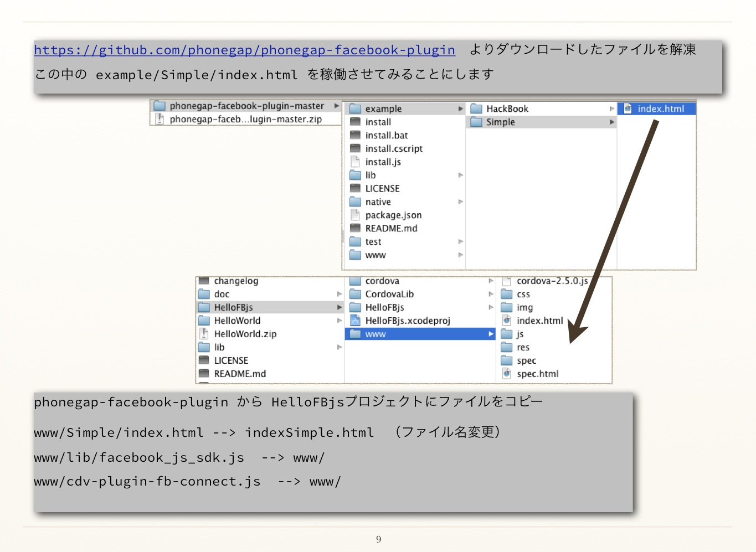Click the www/cdv-plugin-fb-connect.js text line
This screenshot has width=756, height=552.
pos(187,481)
